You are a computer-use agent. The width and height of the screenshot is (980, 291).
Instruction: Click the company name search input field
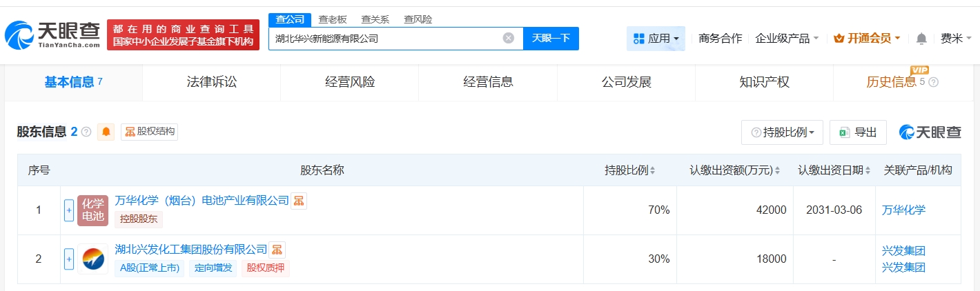click(x=383, y=39)
